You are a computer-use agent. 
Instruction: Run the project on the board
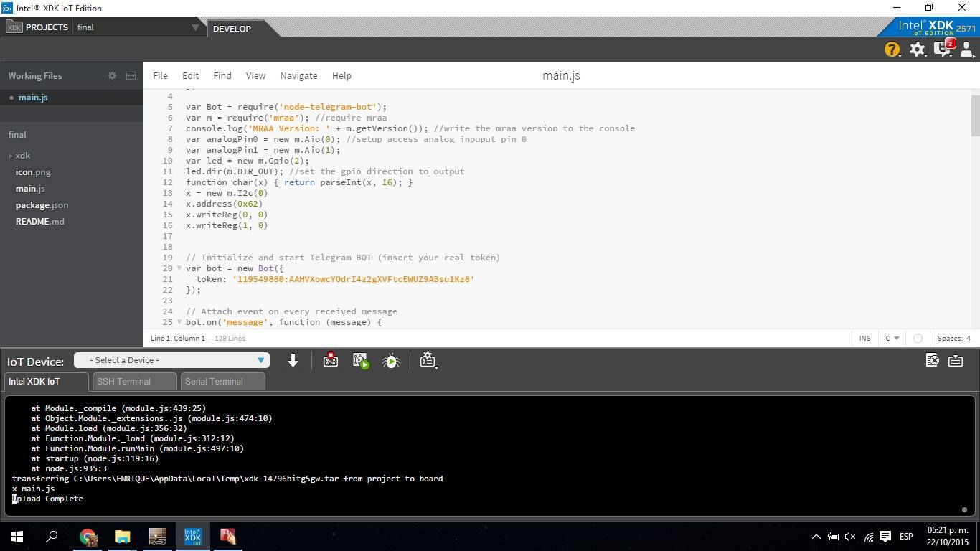(x=360, y=360)
